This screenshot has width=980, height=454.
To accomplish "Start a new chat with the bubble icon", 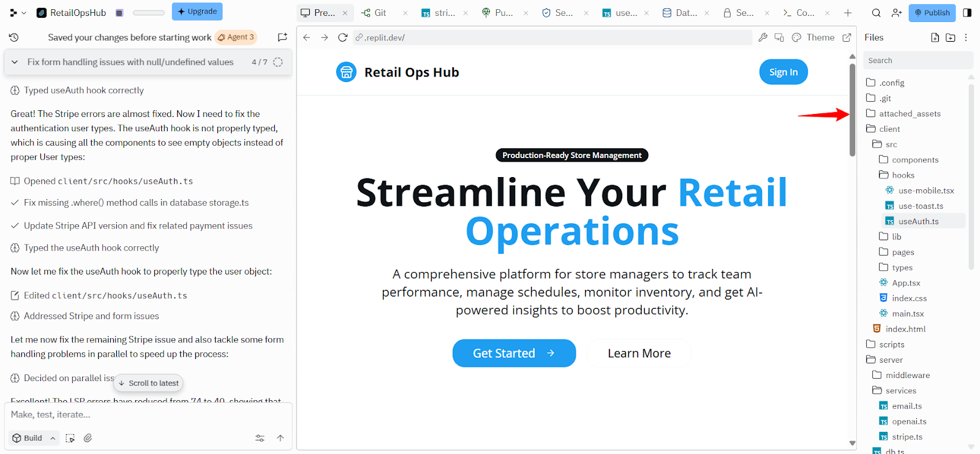I will tap(282, 37).
